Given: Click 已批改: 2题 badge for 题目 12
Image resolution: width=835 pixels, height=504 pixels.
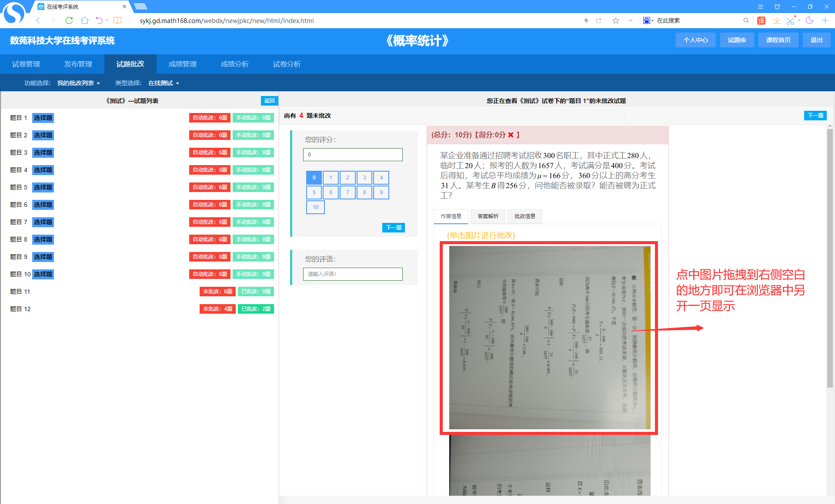Looking at the screenshot, I should 256,309.
